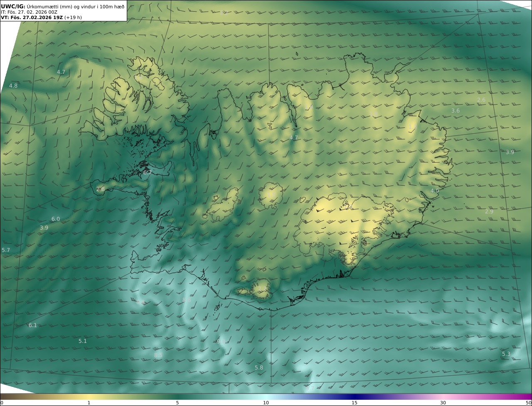This screenshot has height=406, width=532.
Task: Select the 2.9 value label
Action: [489, 212]
